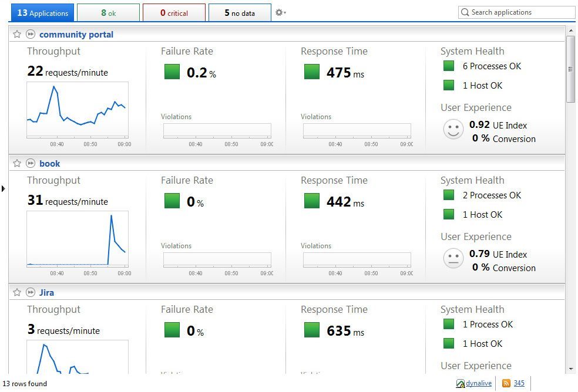The image size is (578, 392).
Task: Filter by the 0 critical tab
Action: coord(174,13)
